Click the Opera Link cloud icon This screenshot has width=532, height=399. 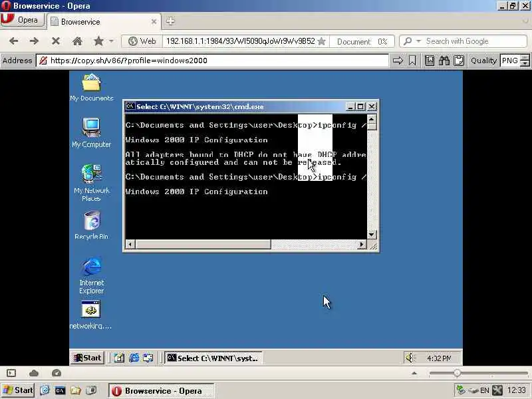click(x=34, y=373)
